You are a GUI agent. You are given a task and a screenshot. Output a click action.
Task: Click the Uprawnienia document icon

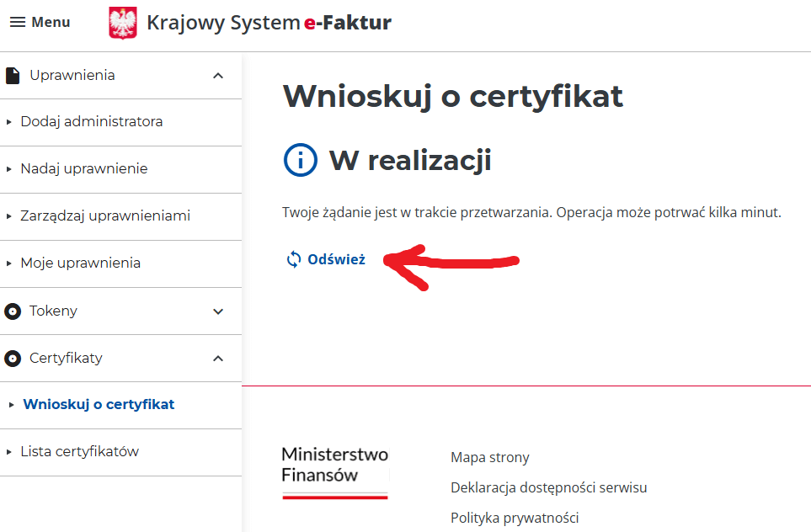click(x=13, y=76)
